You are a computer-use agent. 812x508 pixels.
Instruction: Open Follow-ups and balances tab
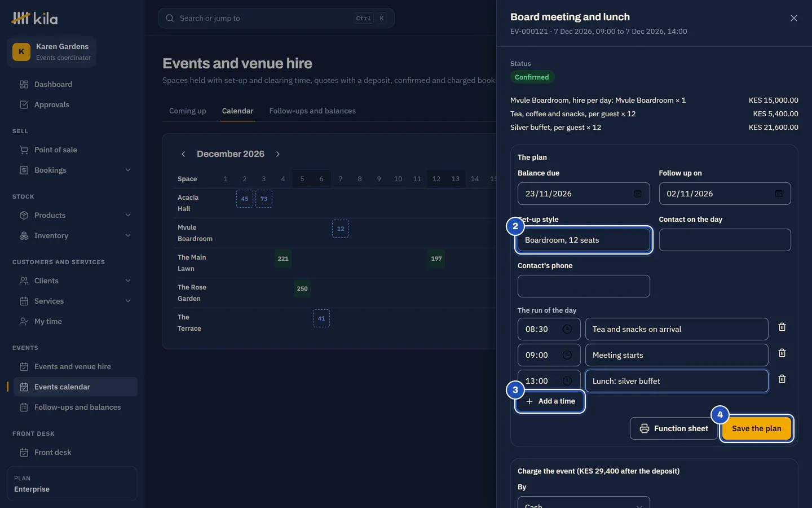(x=312, y=111)
